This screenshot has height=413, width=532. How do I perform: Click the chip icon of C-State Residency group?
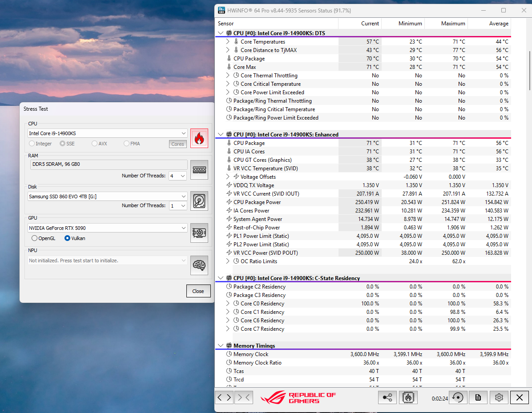(x=229, y=278)
